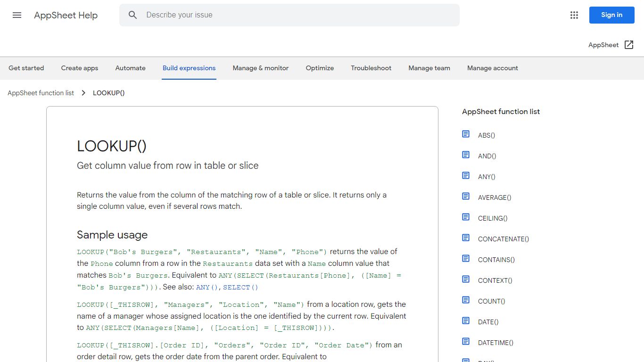Open the Optimize tab
644x362 pixels.
pos(320,68)
